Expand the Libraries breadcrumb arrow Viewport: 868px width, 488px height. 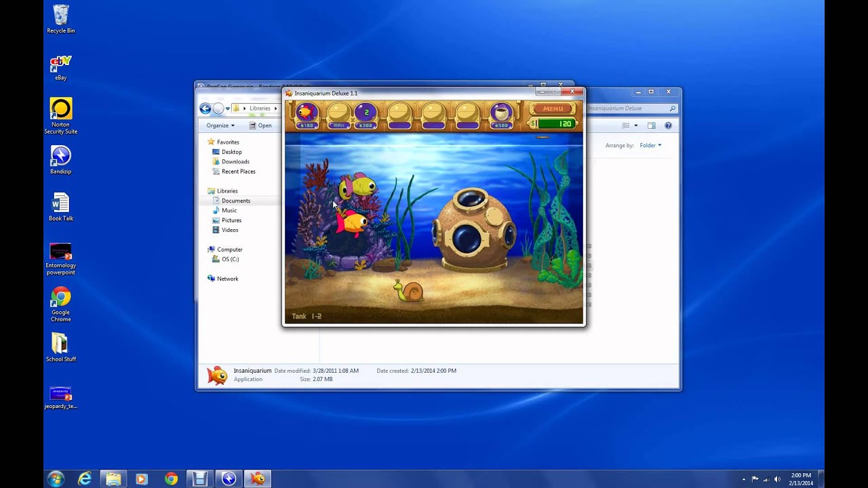point(275,108)
